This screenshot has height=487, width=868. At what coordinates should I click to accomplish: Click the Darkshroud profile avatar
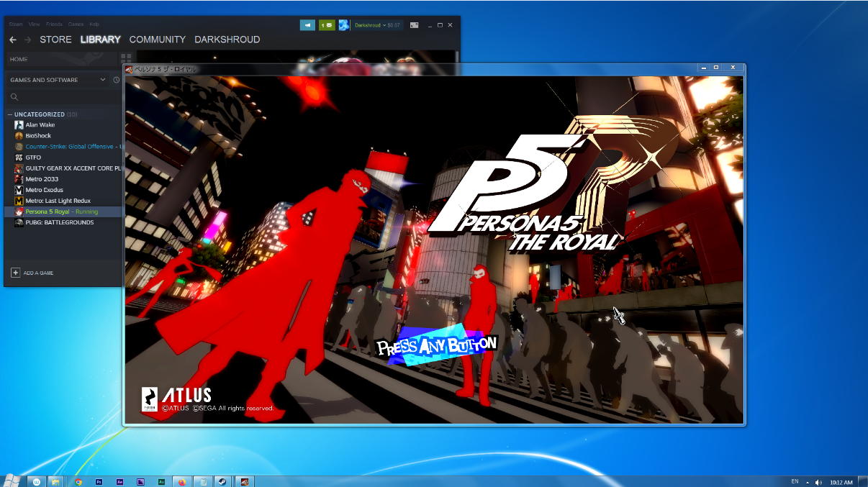pyautogui.click(x=344, y=25)
